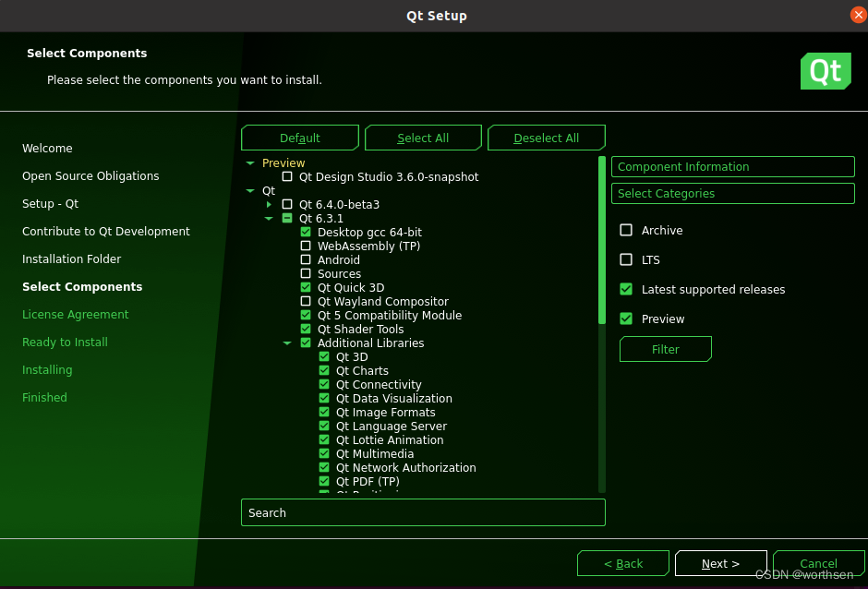Disable Latest supported releases category
This screenshot has height=589, width=868.
click(x=626, y=289)
